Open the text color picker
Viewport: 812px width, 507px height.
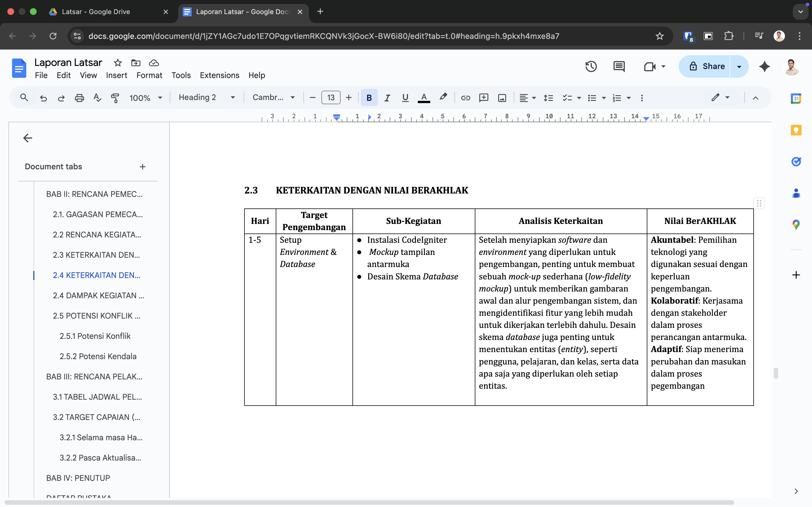(x=424, y=97)
